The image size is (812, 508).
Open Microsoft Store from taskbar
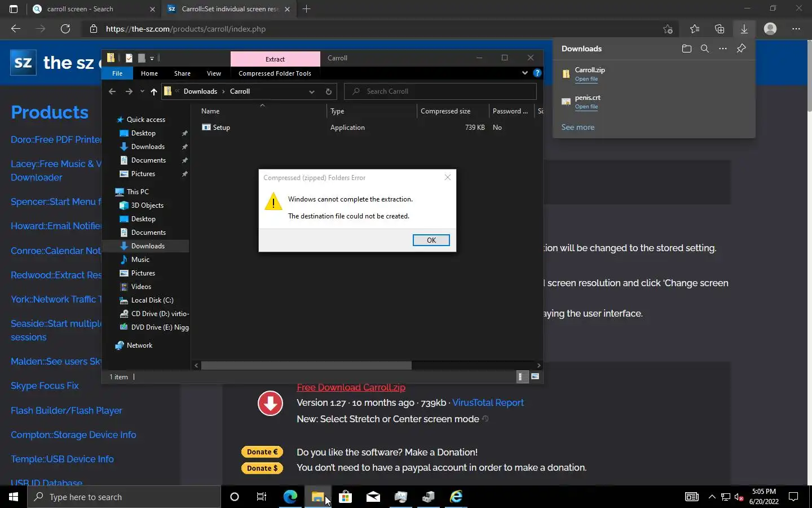coord(345,497)
